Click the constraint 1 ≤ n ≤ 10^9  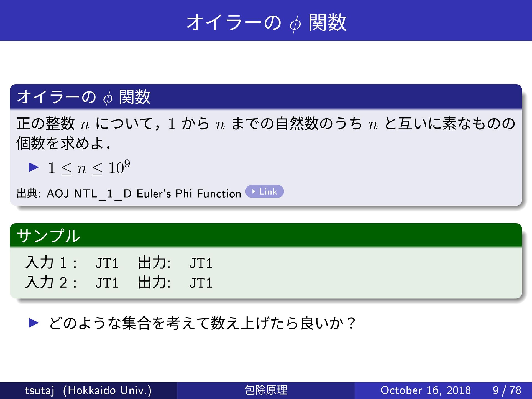click(89, 168)
